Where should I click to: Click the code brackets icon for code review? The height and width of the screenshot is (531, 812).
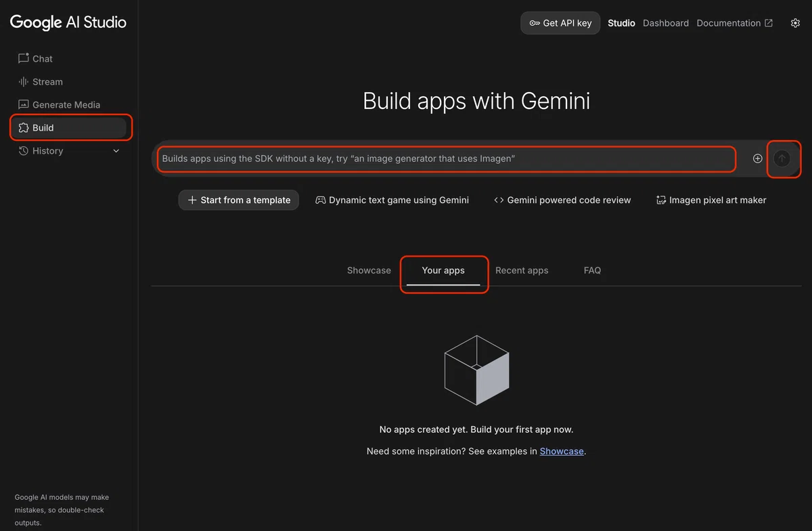coord(499,200)
